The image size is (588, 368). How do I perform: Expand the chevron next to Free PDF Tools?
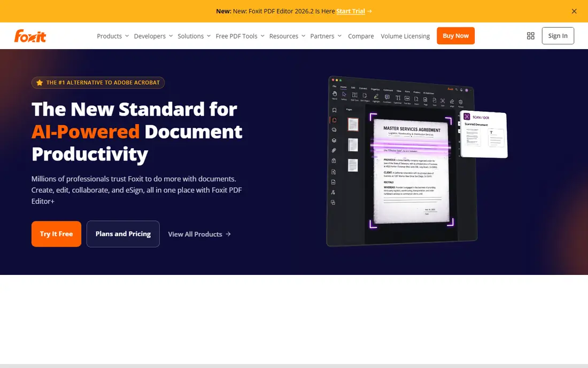262,36
